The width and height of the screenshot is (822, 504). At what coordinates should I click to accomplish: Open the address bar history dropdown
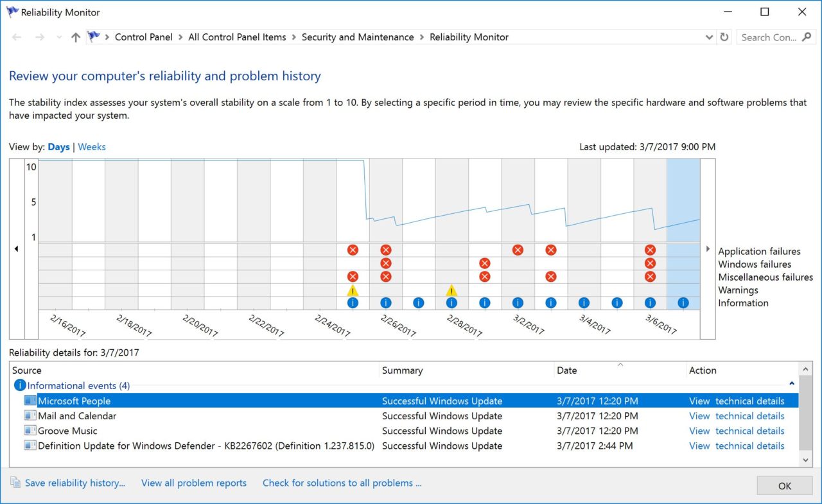click(x=709, y=37)
